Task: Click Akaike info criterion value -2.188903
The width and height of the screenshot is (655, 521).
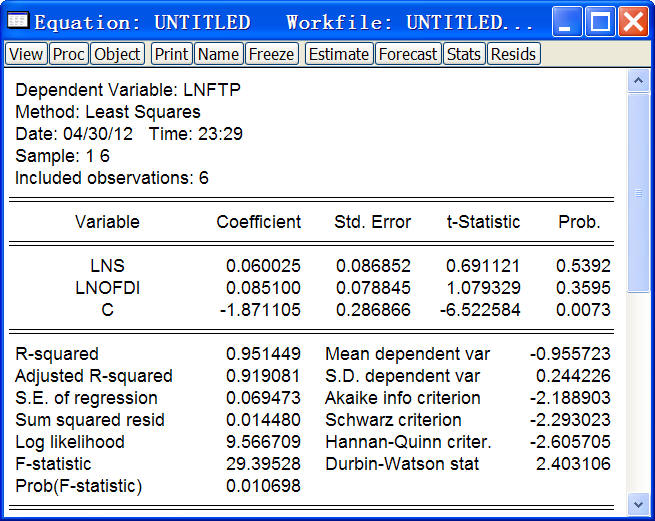Action: point(570,398)
